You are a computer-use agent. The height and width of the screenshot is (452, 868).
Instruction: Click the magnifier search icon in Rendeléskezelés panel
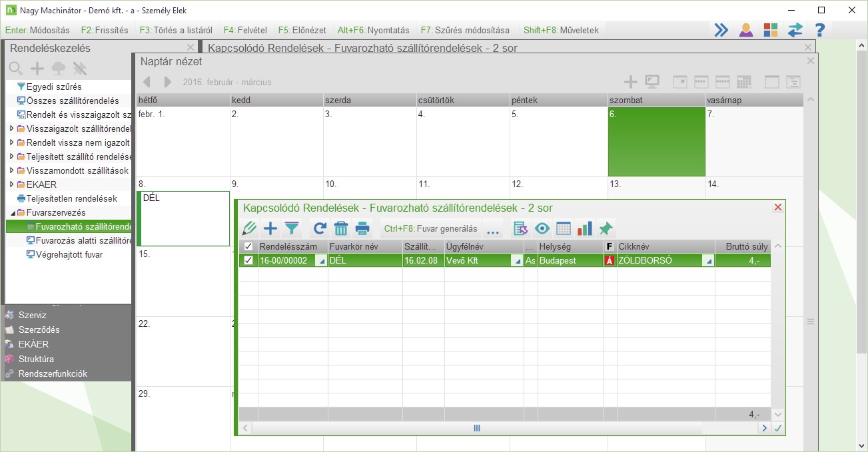[x=16, y=68]
